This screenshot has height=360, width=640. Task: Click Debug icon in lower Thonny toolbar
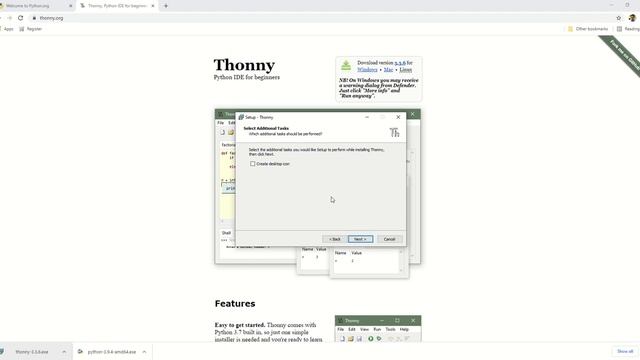379,338
